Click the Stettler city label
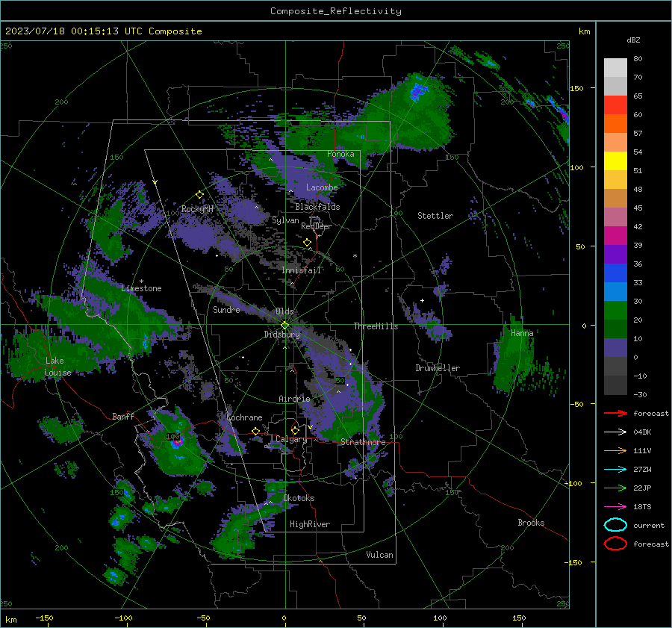Image resolution: width=672 pixels, height=628 pixels. click(x=435, y=216)
